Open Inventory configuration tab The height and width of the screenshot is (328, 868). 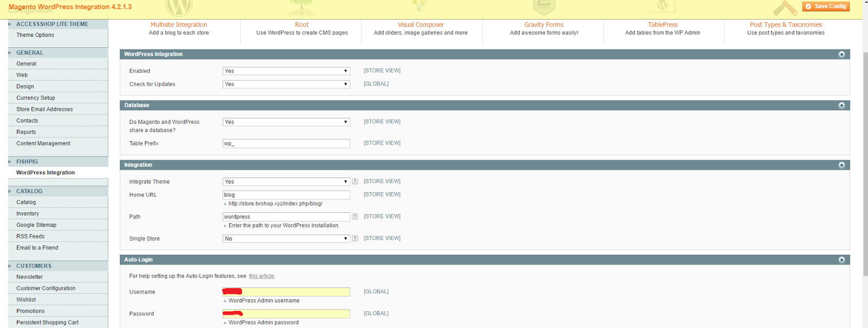click(x=28, y=213)
